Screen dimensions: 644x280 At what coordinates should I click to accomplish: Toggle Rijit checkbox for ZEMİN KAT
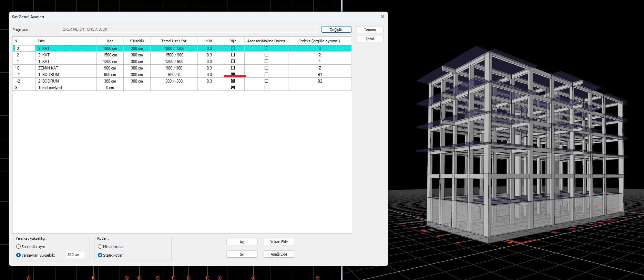233,68
